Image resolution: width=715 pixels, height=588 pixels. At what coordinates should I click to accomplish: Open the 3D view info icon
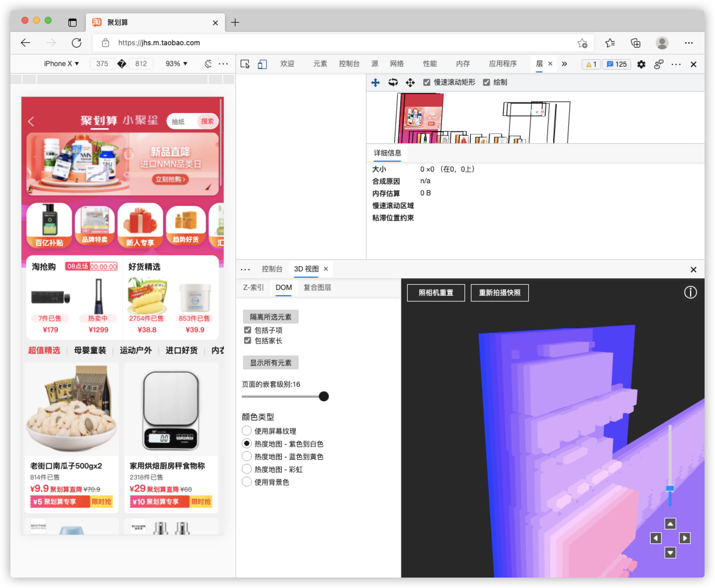(x=690, y=292)
